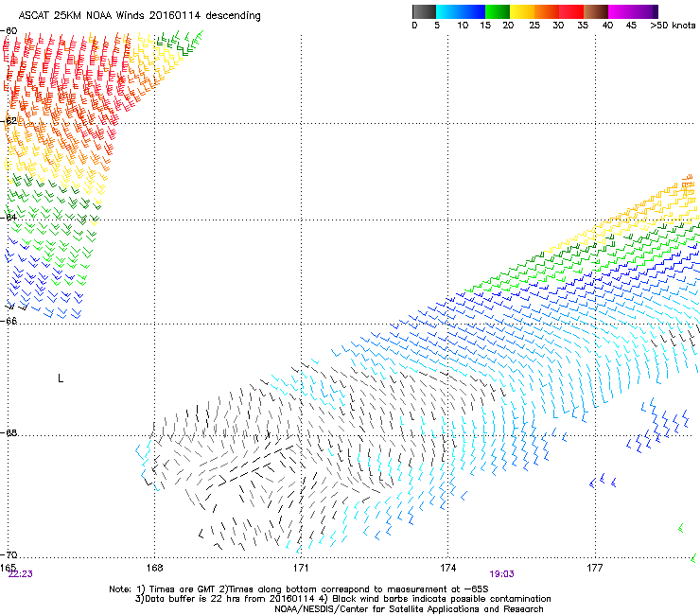Click the longitude label "168"
The image size is (700, 615).
(x=154, y=568)
